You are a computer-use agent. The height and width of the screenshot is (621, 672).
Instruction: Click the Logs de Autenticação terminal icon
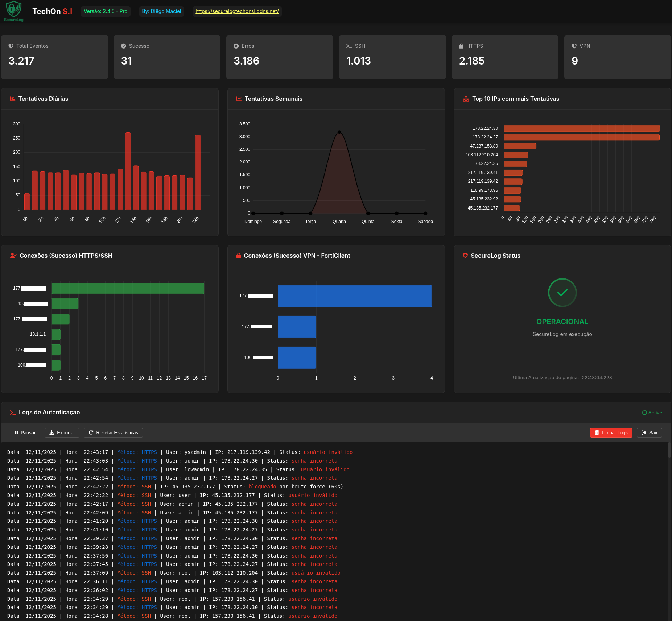(x=13, y=412)
